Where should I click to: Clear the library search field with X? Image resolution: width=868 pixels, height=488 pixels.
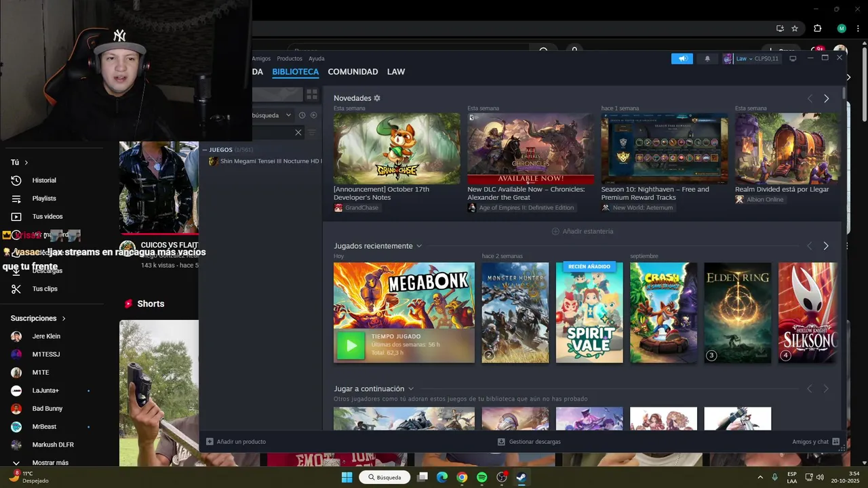click(x=298, y=132)
